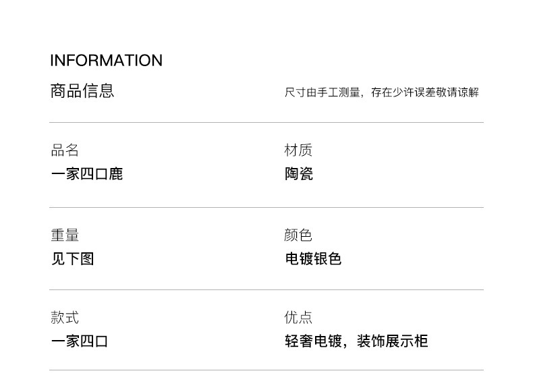This screenshot has height=392, width=533.
Task: Click the divider between 重量 and 款式 rows
Action: 266,289
